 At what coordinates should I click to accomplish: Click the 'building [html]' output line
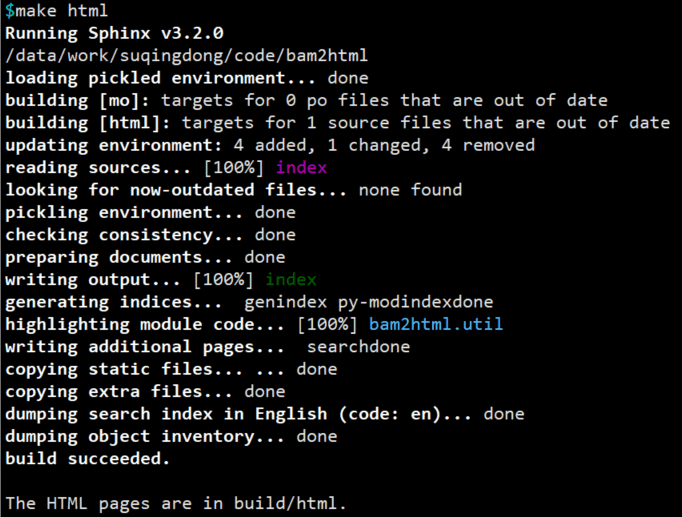(338, 123)
